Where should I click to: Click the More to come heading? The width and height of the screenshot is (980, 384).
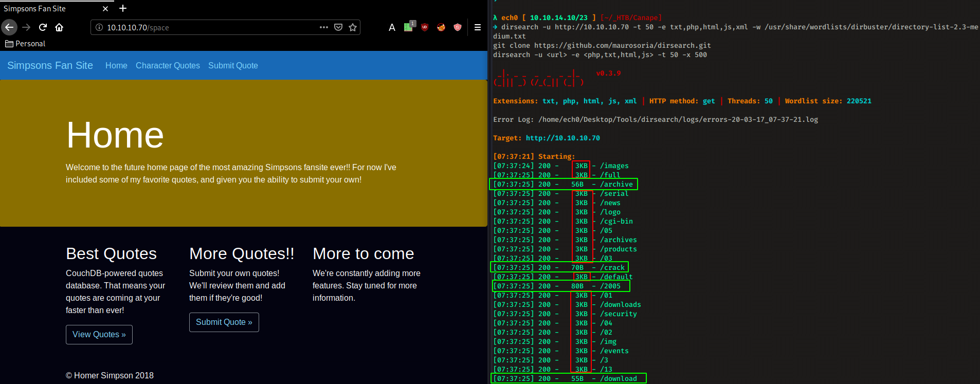coord(363,253)
